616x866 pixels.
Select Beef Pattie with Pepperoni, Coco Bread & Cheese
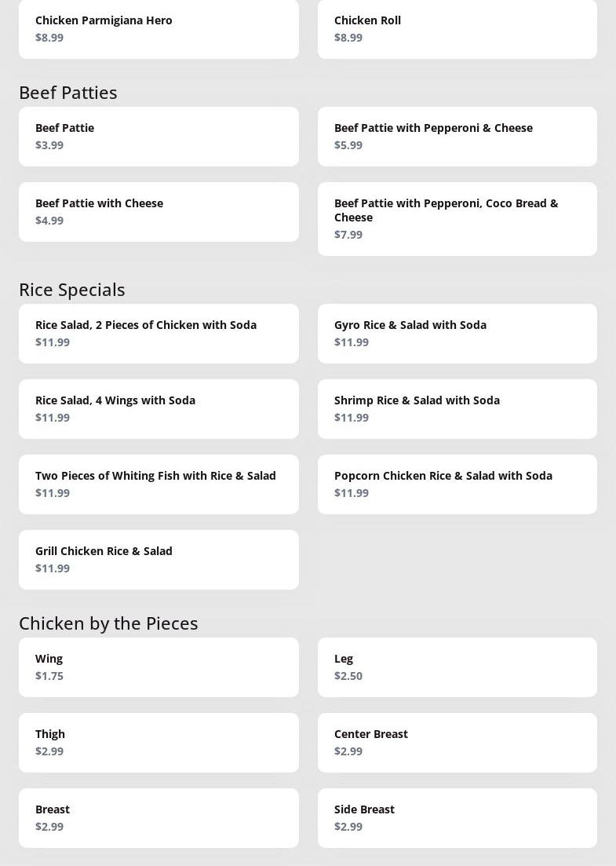tap(457, 218)
